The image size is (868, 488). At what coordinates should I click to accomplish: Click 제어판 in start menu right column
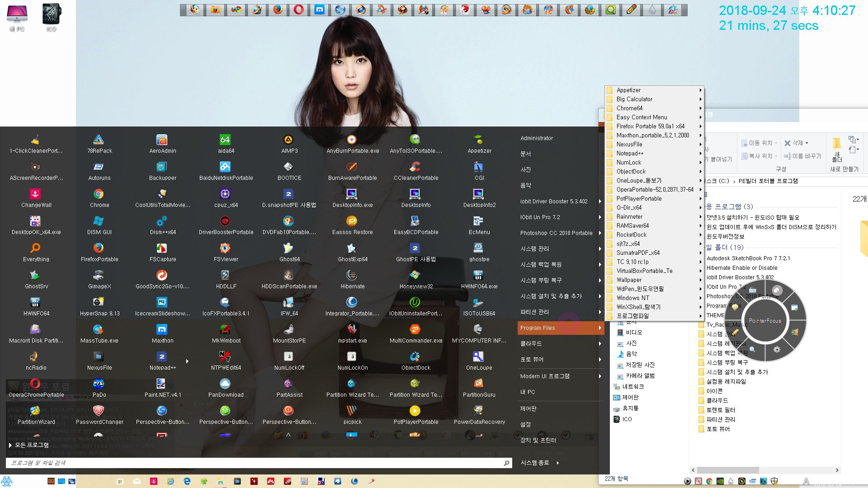click(528, 408)
